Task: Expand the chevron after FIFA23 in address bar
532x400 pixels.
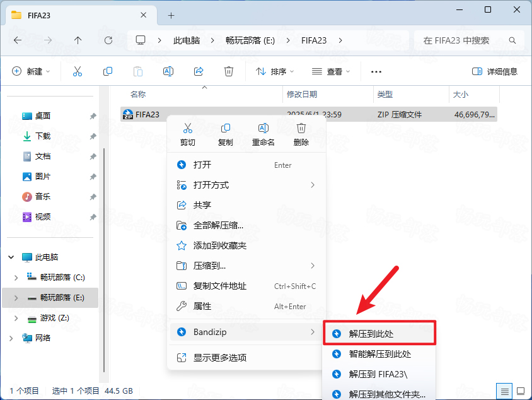Action: tap(340, 40)
